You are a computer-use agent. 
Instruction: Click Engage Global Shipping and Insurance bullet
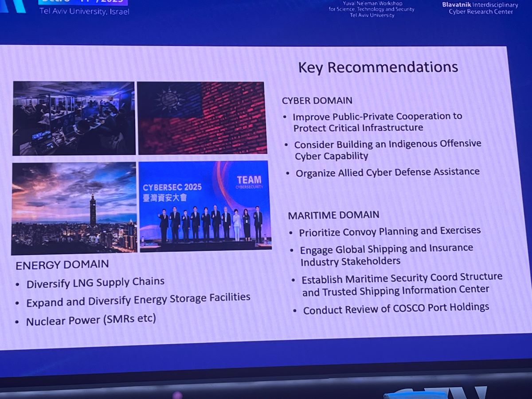click(x=386, y=255)
